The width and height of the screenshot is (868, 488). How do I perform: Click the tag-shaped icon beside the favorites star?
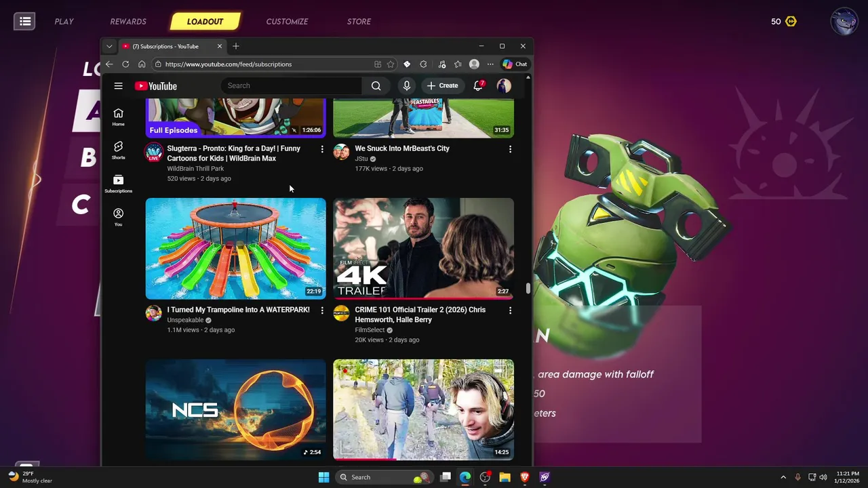click(407, 64)
